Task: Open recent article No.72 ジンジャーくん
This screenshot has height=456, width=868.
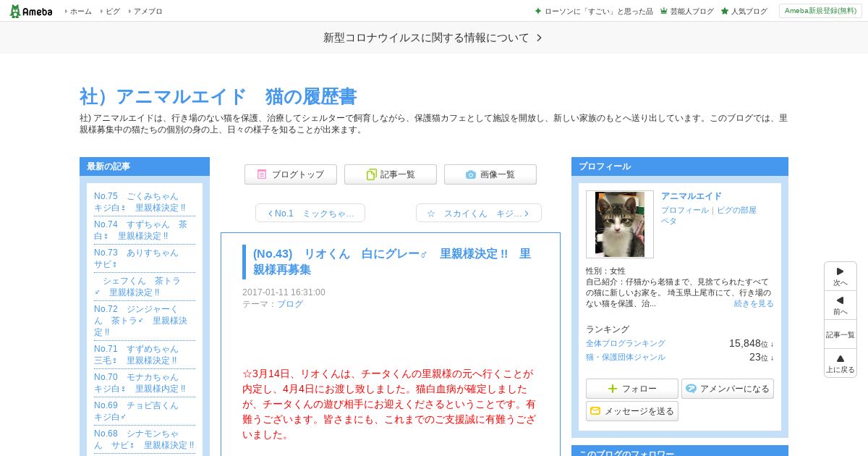Action: (141, 321)
